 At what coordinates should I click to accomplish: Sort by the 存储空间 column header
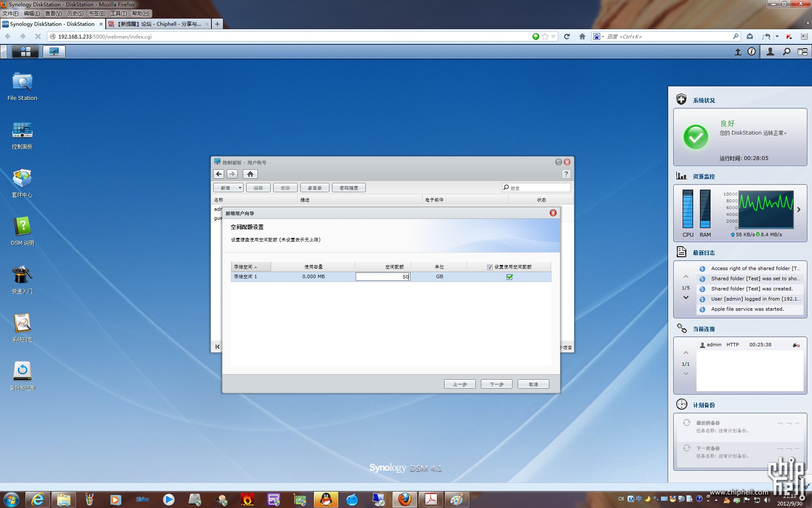[x=251, y=267]
